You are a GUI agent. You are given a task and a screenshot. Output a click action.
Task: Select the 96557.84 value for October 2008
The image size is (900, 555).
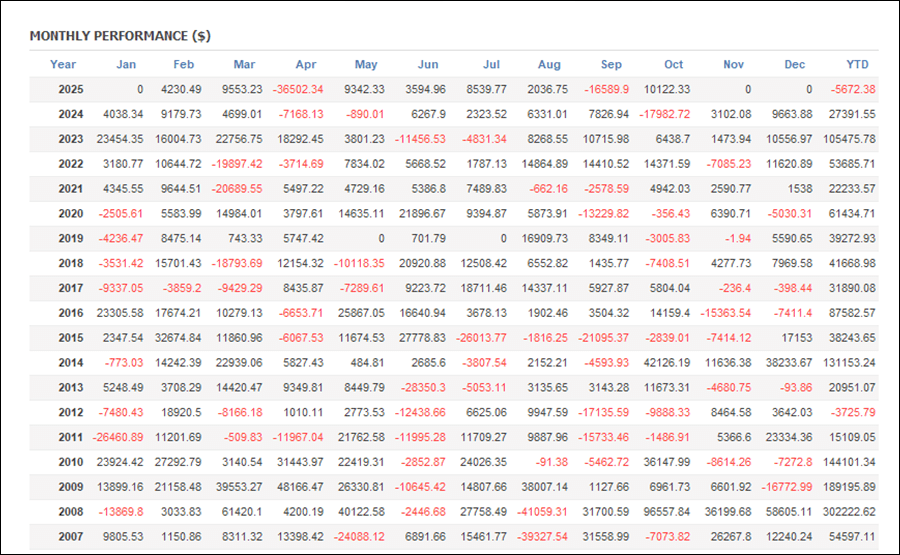(665, 512)
